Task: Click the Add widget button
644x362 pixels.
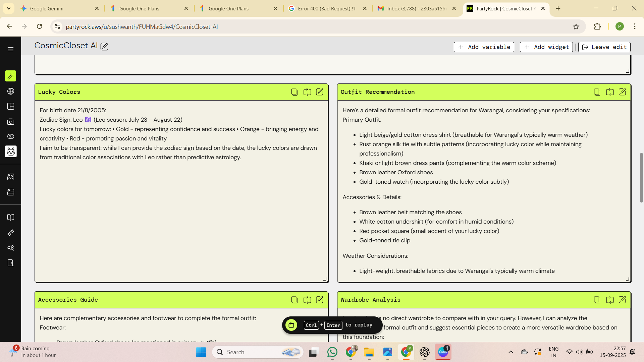Action: click(546, 47)
